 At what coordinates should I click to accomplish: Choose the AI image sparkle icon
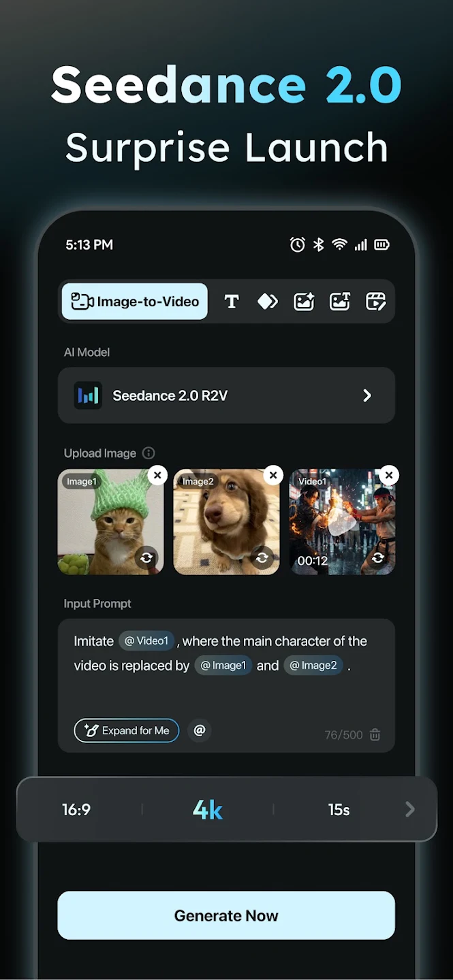click(x=304, y=301)
